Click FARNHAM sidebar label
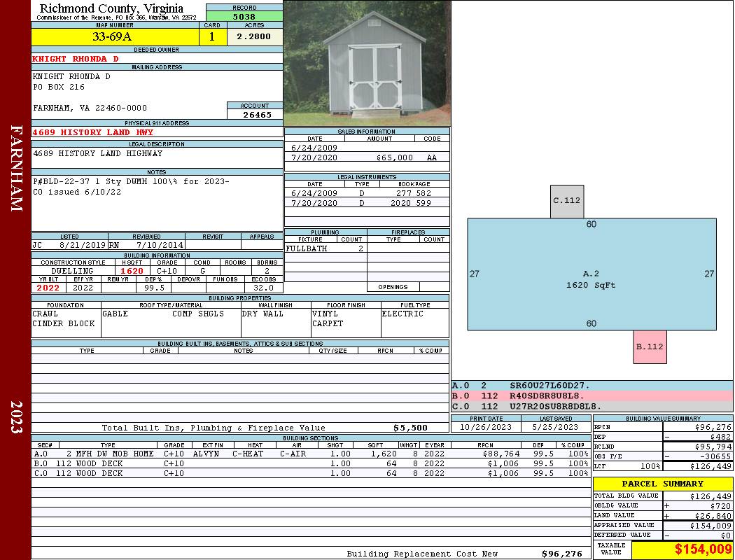This screenshot has width=735, height=560. 16,168
